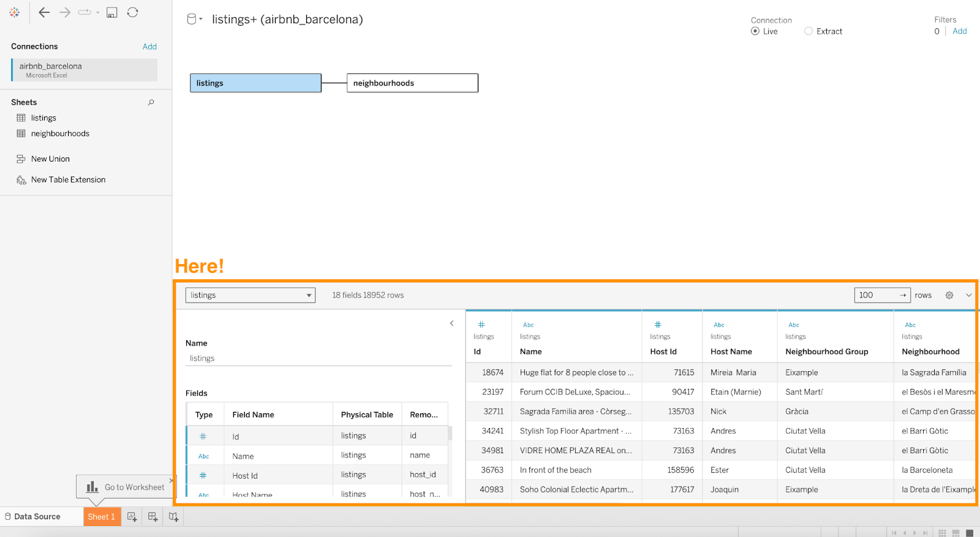Image resolution: width=980 pixels, height=537 pixels.
Task: Click the refresh data source icon
Action: 132,12
